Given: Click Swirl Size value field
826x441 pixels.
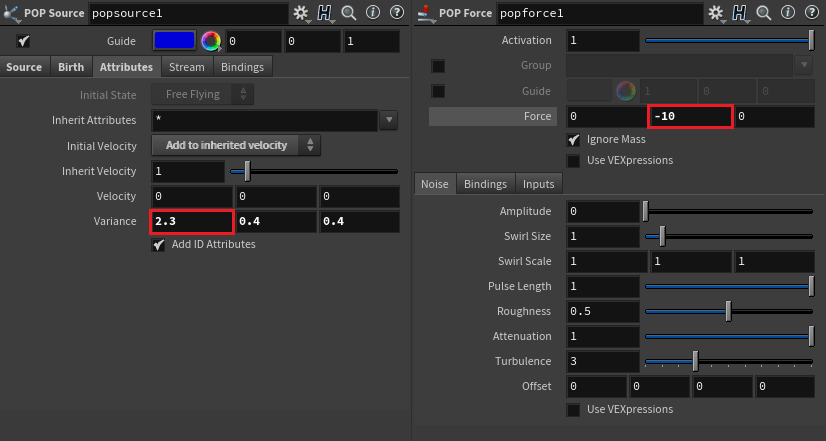Looking at the screenshot, I should (603, 236).
